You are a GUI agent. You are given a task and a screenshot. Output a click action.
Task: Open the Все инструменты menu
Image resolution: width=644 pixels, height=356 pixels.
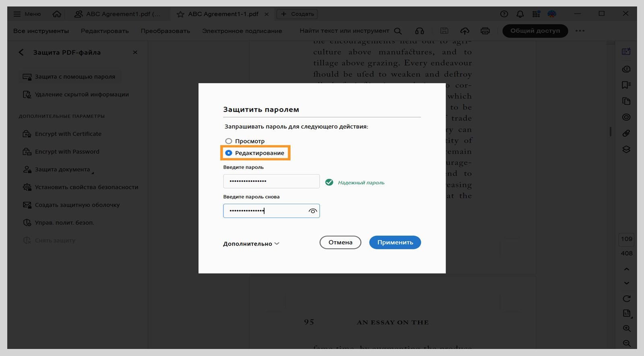(x=41, y=31)
